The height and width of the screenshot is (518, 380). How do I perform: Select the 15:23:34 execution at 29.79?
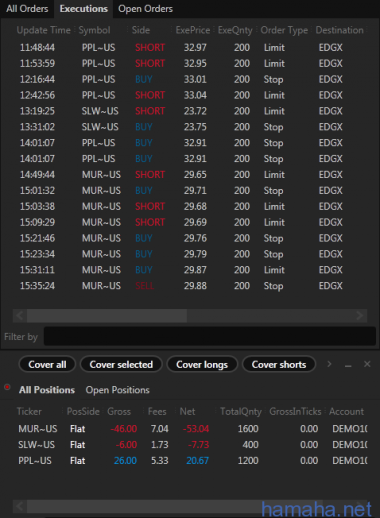pyautogui.click(x=190, y=254)
